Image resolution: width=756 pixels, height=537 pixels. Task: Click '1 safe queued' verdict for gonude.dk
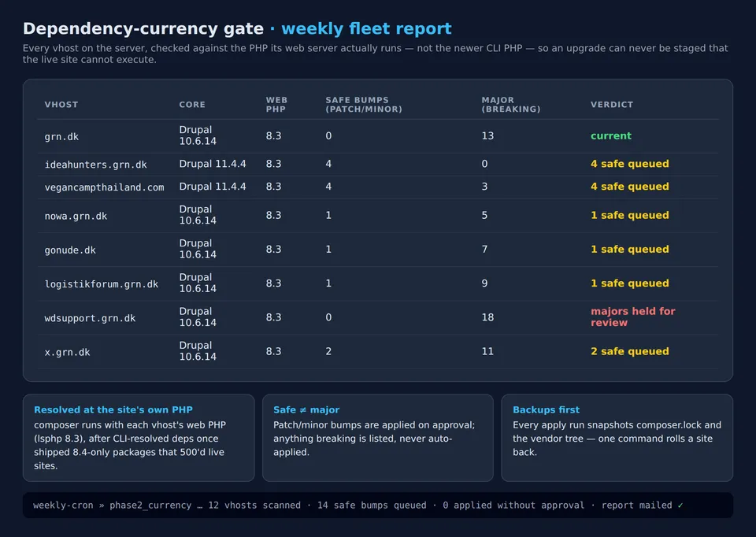[630, 250]
